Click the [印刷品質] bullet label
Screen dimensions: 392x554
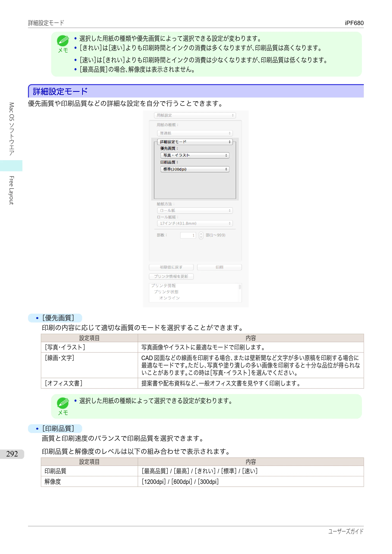[58, 428]
